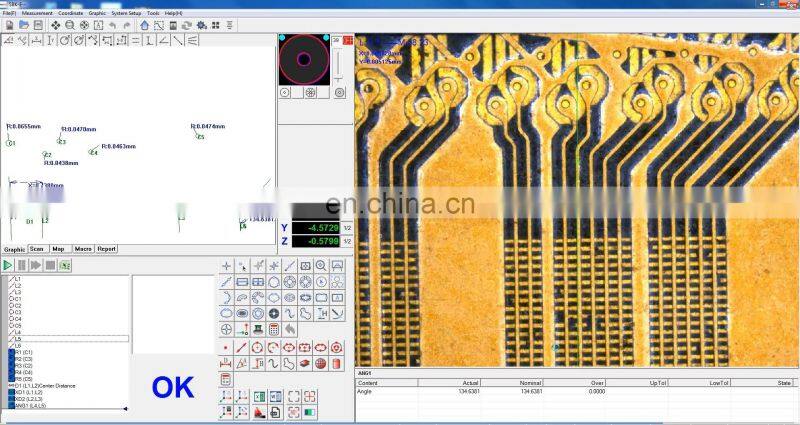Click the Home icon in top toolbar

[x=145, y=25]
